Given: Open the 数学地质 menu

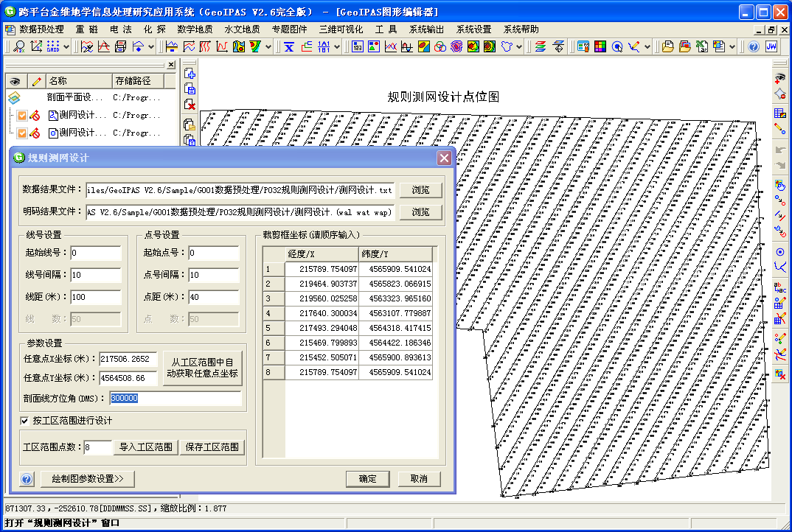Looking at the screenshot, I should click(x=195, y=29).
